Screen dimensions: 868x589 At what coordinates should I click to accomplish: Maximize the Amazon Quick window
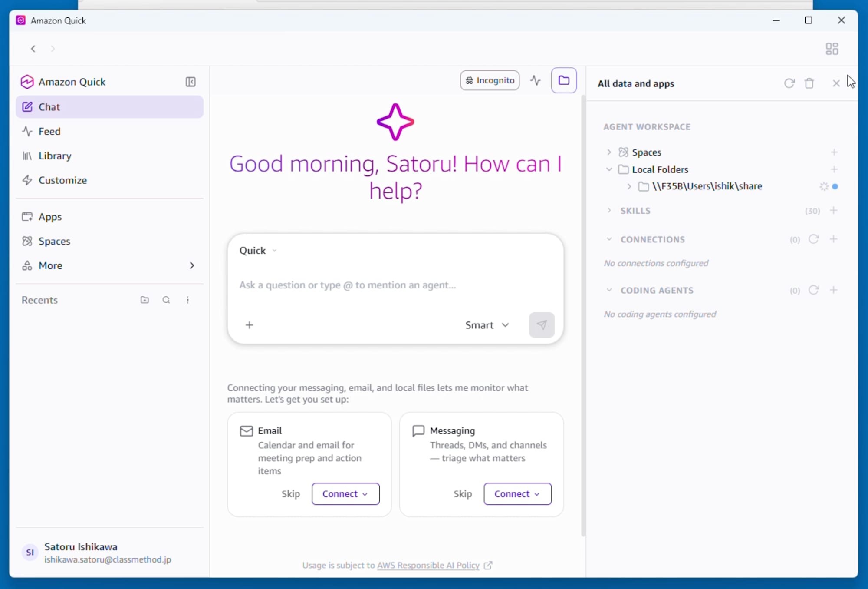tap(808, 20)
